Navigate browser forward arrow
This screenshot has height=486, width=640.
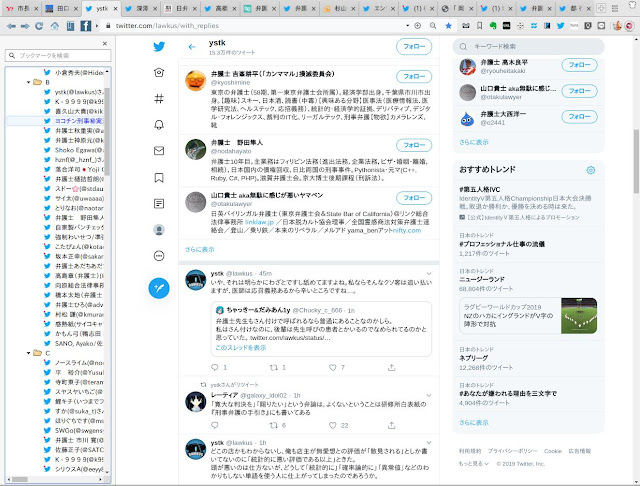(25, 26)
